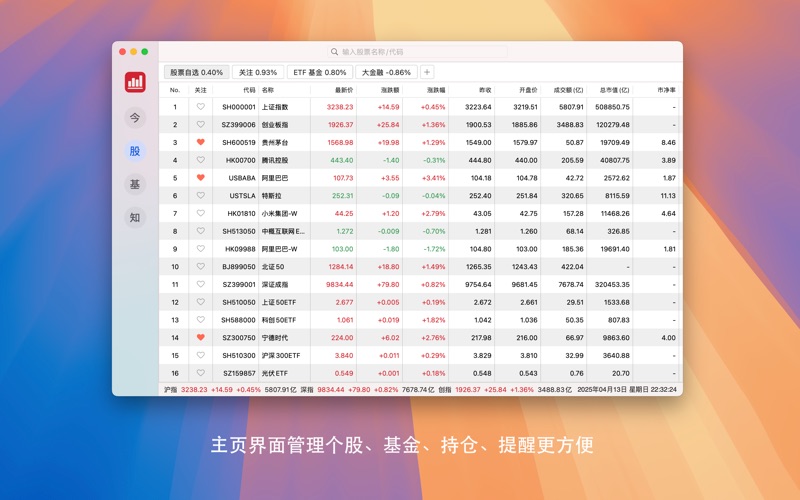Screen dimensions: 800x500
Task: Open the 知 sidebar icon
Action: 135,217
